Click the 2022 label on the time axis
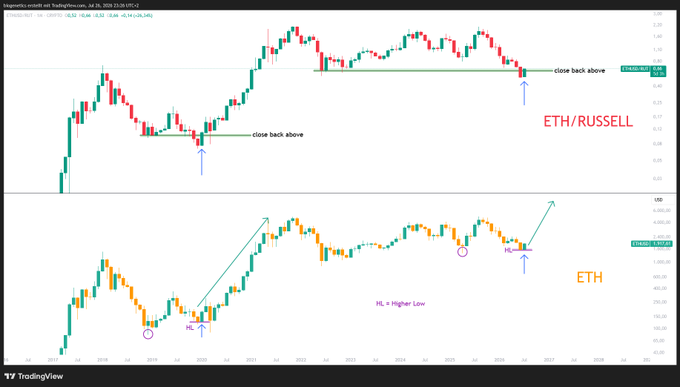This screenshot has height=387, width=680. point(301,360)
